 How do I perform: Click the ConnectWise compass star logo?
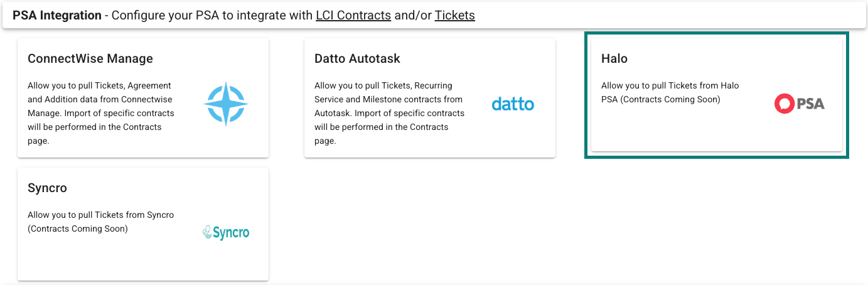pyautogui.click(x=226, y=104)
